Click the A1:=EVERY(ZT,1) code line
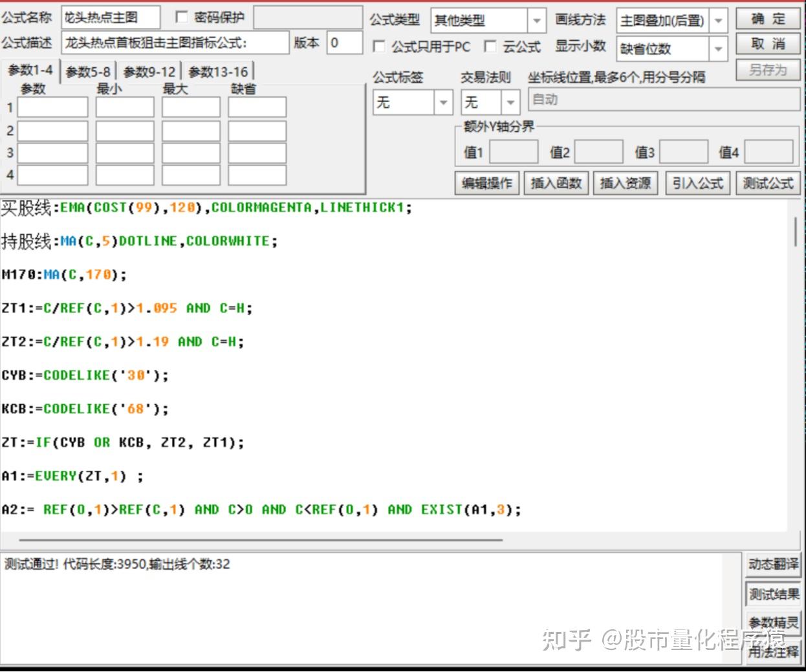 (72, 477)
